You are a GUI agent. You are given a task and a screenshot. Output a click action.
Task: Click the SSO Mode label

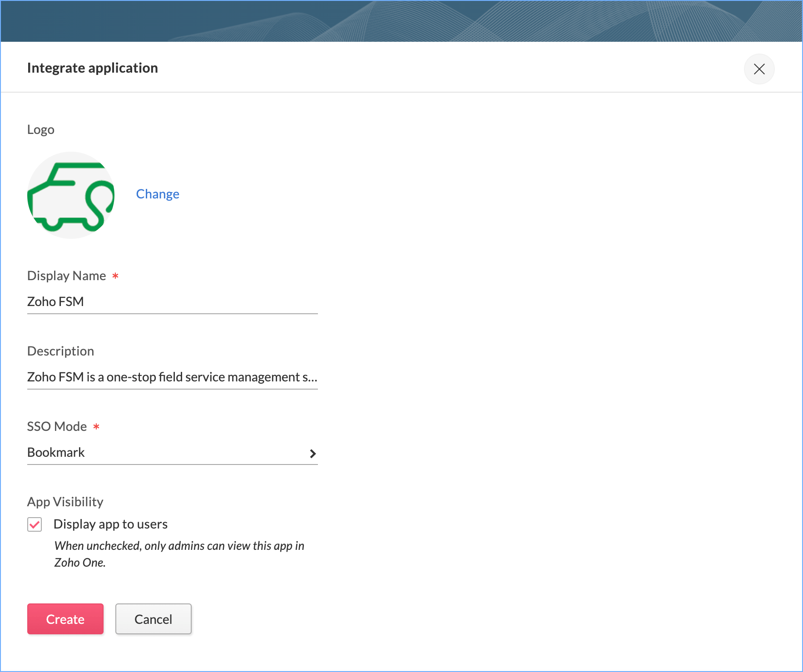(x=57, y=426)
